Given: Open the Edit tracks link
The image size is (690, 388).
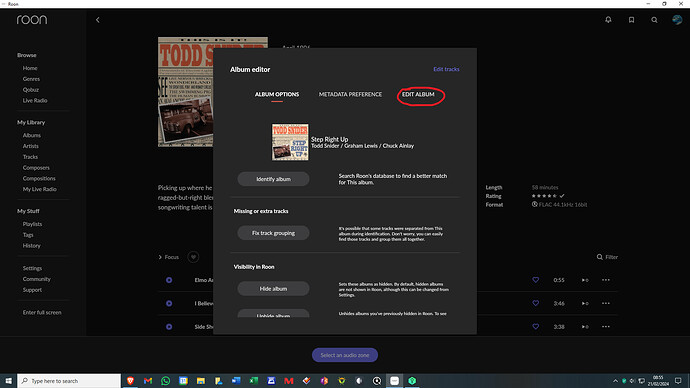Looking at the screenshot, I should click(x=446, y=69).
